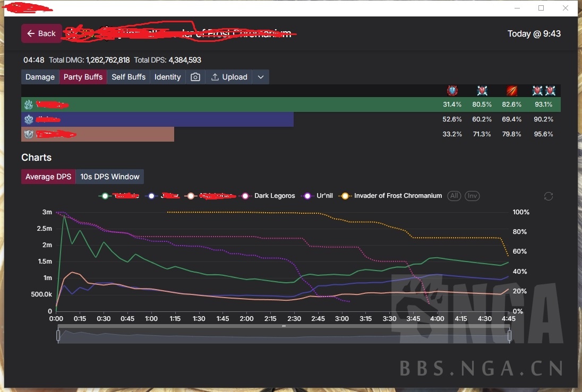582x392 pixels.
Task: Go back using the Back button
Action: tap(41, 33)
